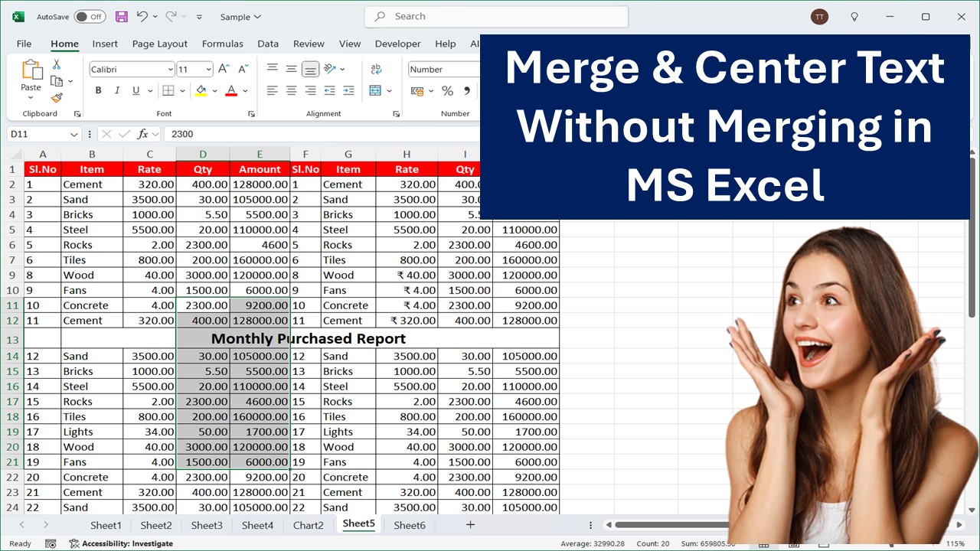
Task: Select the Format Painter brush
Action: (x=57, y=98)
